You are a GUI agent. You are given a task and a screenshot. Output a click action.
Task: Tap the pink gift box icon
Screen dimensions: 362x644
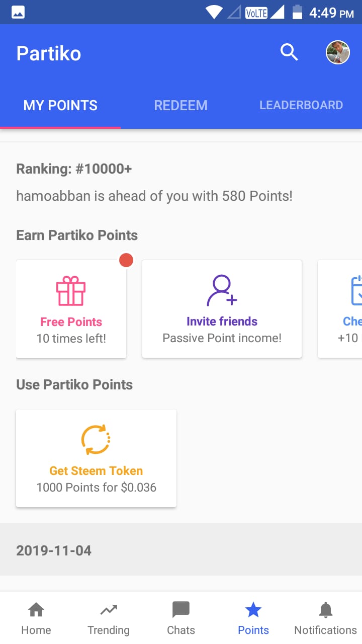tap(71, 292)
